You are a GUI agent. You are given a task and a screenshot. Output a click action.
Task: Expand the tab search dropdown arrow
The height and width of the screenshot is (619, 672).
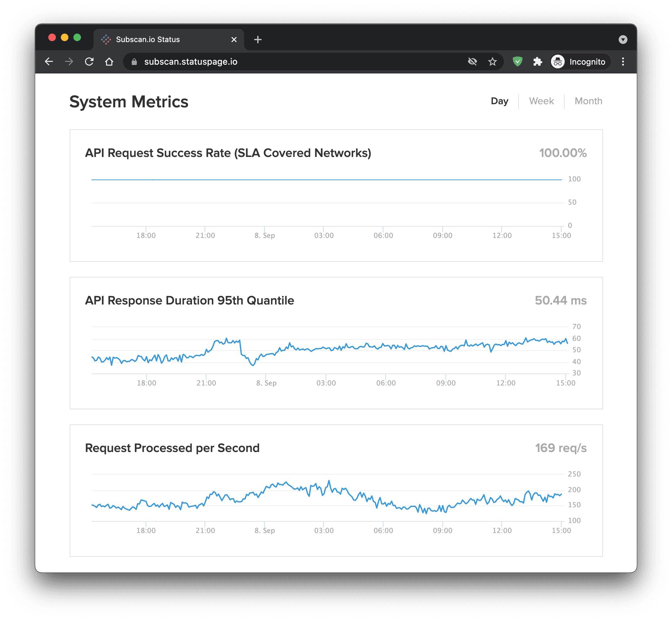click(x=623, y=40)
